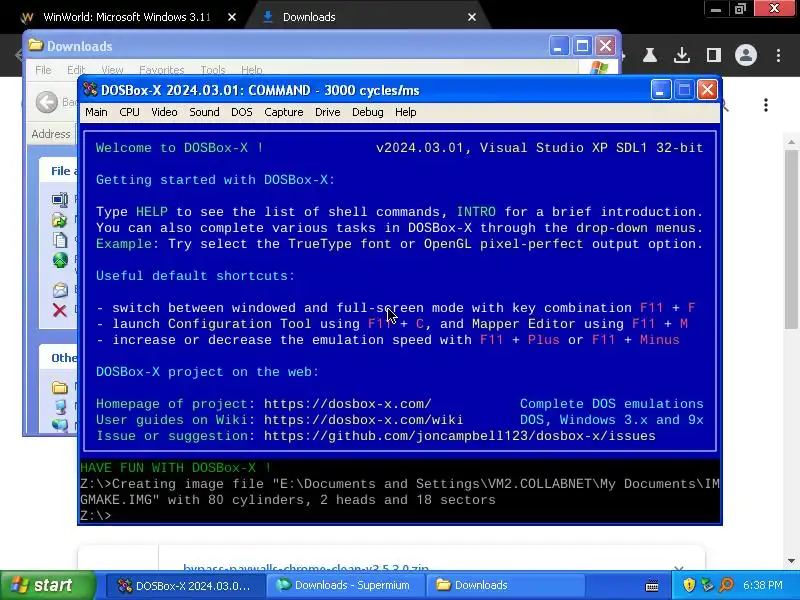Open the browser profile avatar
The width and height of the screenshot is (800, 600).
[746, 55]
